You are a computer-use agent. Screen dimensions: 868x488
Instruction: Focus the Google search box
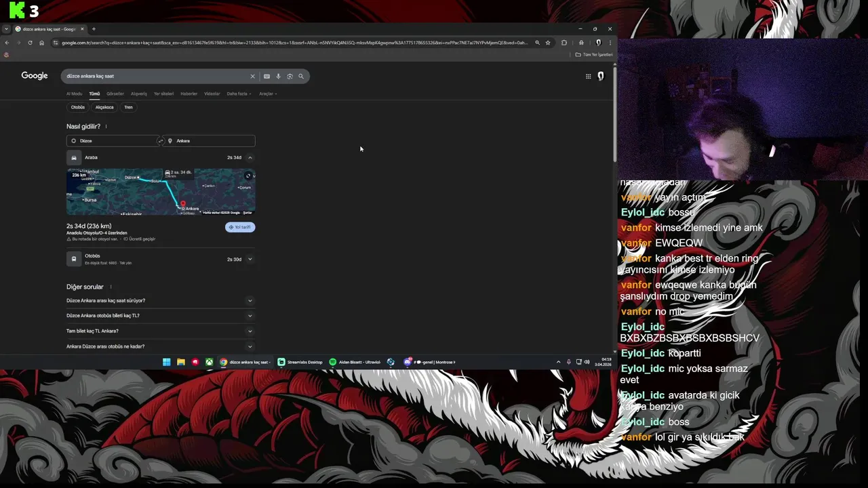point(156,76)
